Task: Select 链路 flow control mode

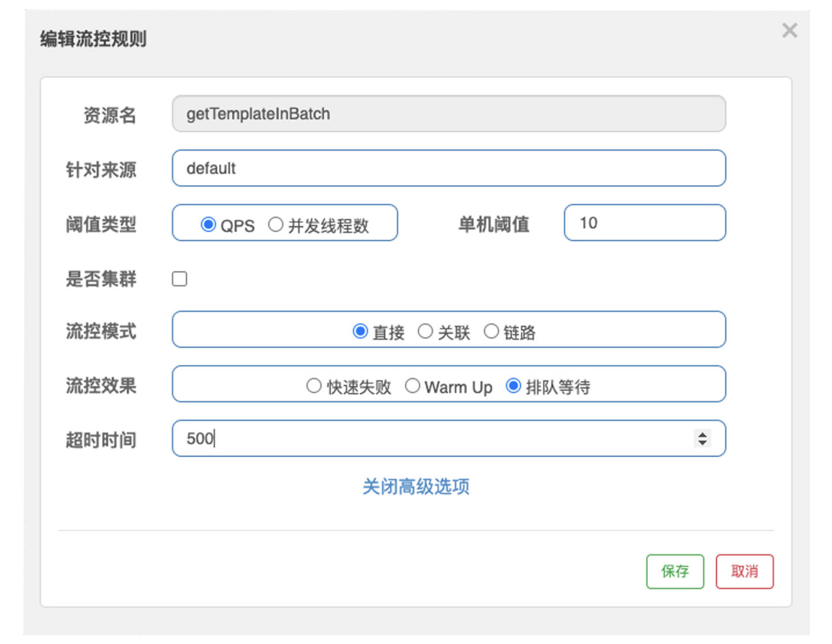Action: click(x=492, y=331)
